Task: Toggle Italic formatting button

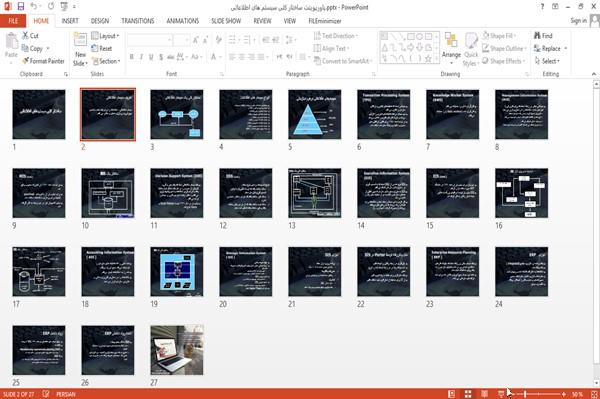Action: click(x=141, y=57)
